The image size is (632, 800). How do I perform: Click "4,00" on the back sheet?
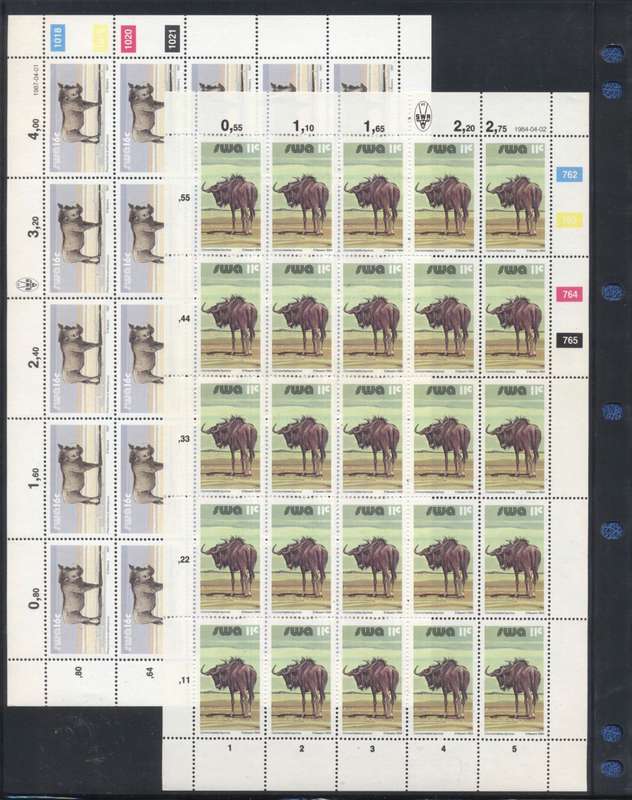pyautogui.click(x=34, y=129)
